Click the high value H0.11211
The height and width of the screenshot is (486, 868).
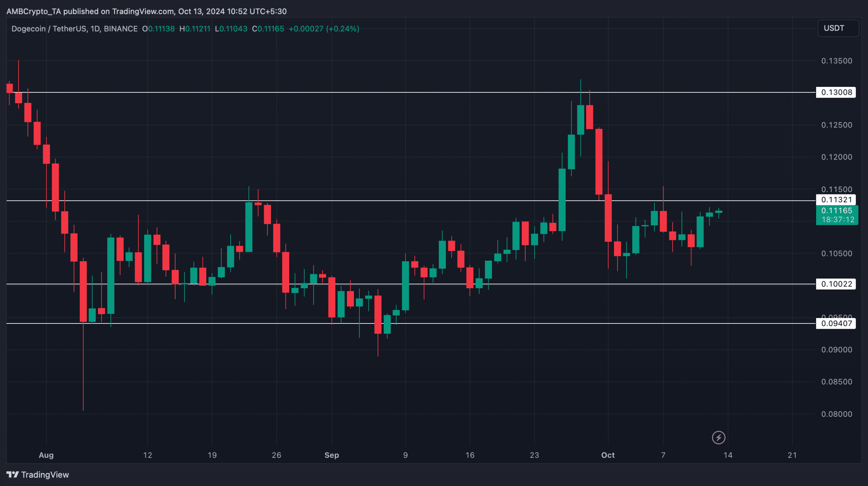pos(195,29)
